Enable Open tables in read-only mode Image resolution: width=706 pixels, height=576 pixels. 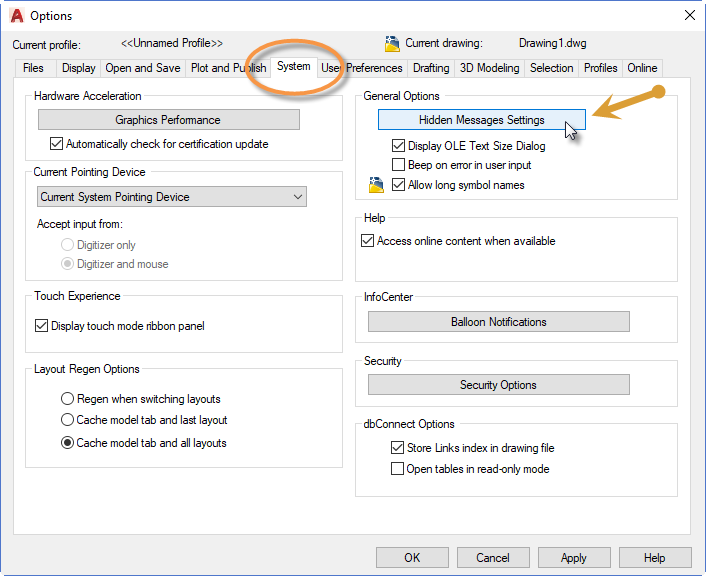397,468
